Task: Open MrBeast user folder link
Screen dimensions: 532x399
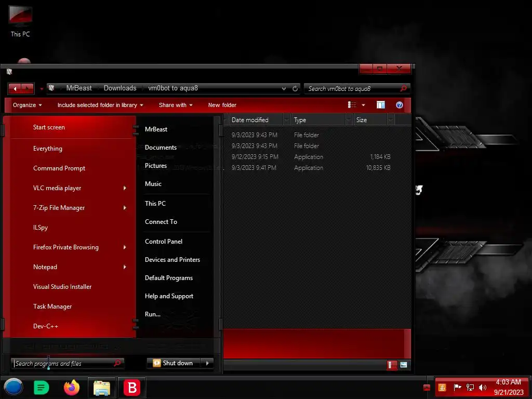Action: [x=156, y=129]
